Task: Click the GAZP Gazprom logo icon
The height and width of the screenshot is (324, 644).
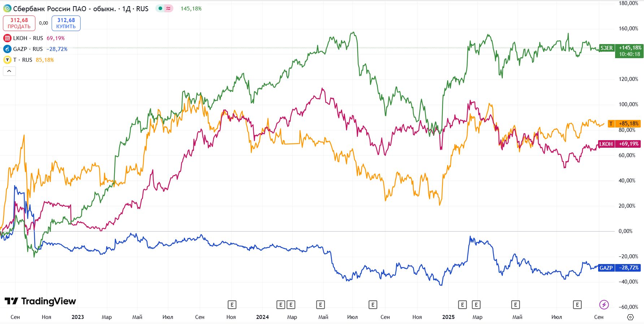Action: click(x=7, y=49)
